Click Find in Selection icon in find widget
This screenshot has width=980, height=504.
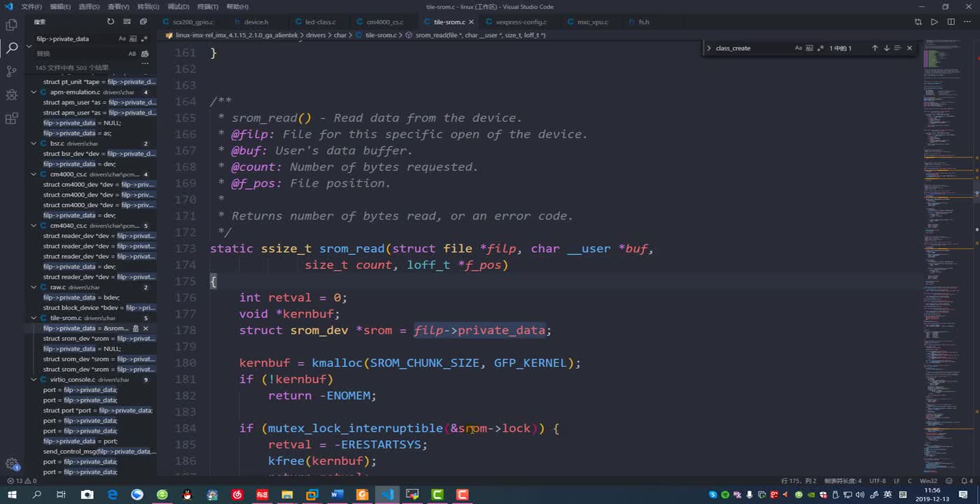tap(897, 48)
